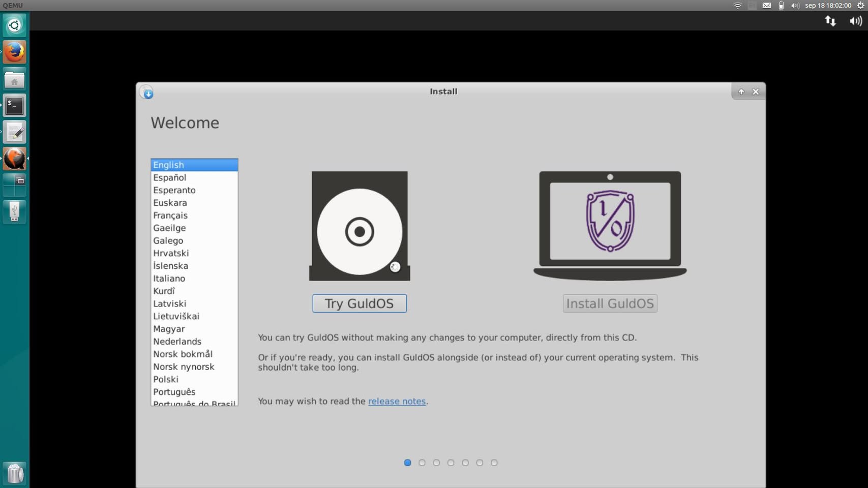Click the Try GuldOS button

360,303
